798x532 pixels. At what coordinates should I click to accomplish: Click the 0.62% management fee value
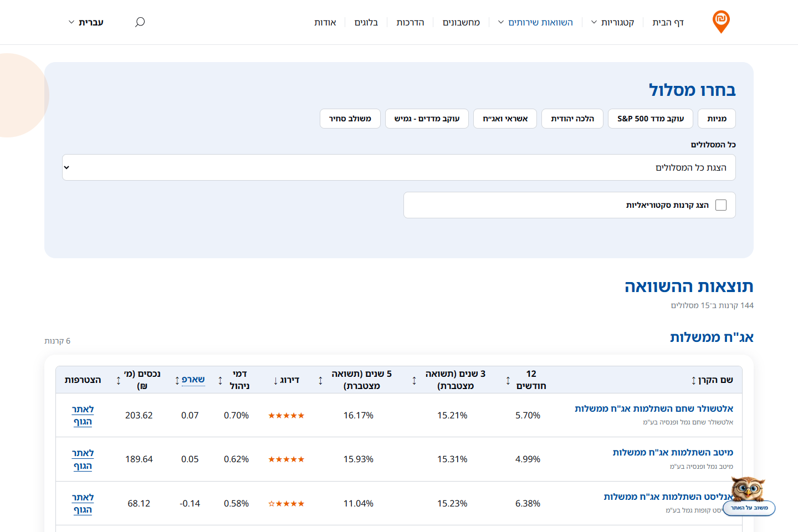236,459
